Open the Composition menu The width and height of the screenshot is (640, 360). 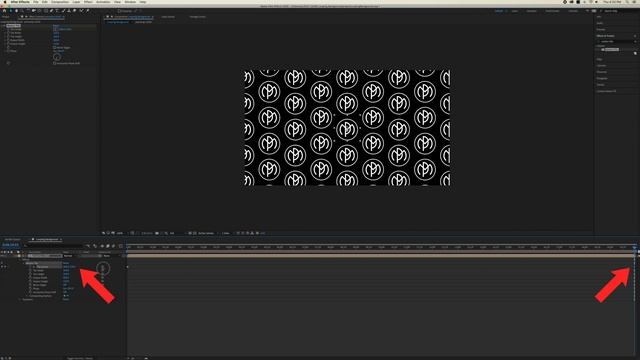pos(60,2)
